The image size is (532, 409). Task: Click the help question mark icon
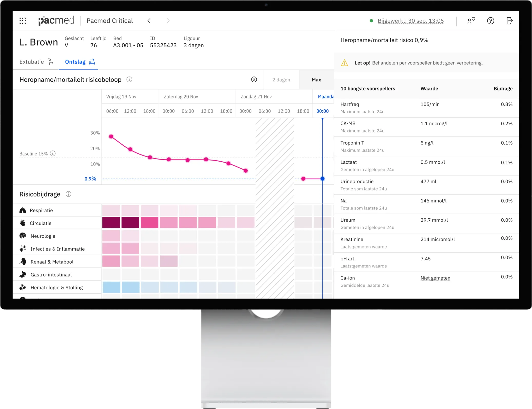coord(490,21)
